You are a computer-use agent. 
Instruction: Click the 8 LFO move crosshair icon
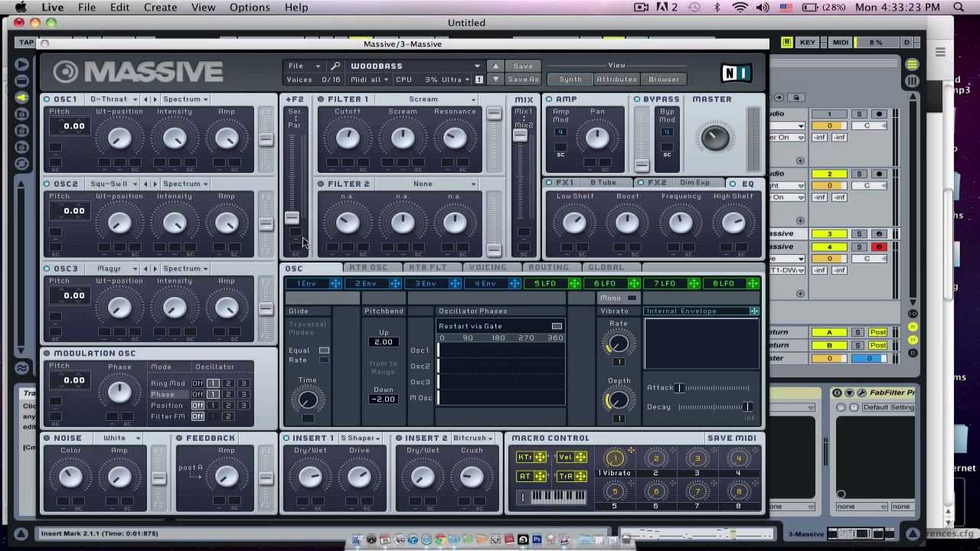[x=753, y=284]
